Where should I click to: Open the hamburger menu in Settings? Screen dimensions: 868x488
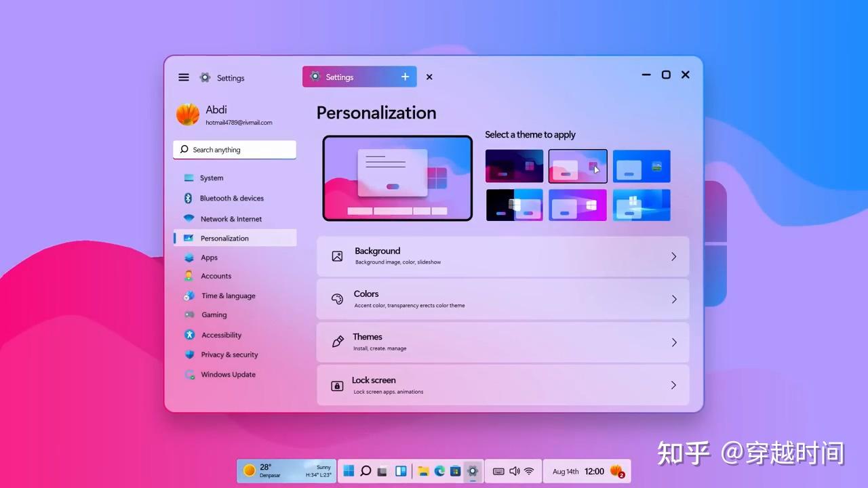click(183, 77)
